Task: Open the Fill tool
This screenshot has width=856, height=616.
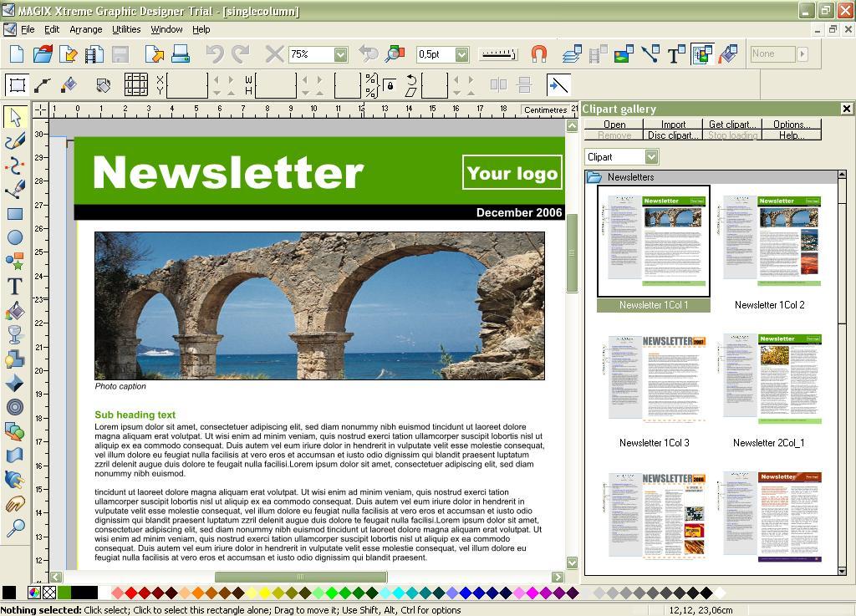Action: click(14, 310)
